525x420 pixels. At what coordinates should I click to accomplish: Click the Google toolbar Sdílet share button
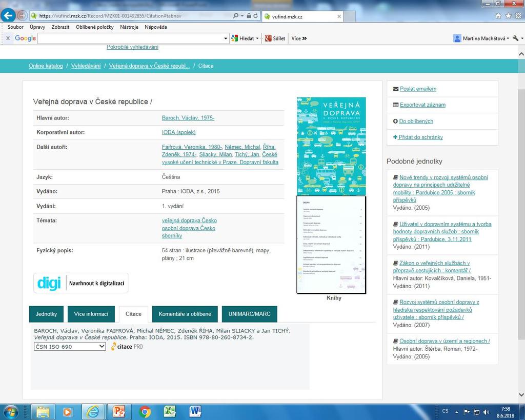tap(275, 38)
